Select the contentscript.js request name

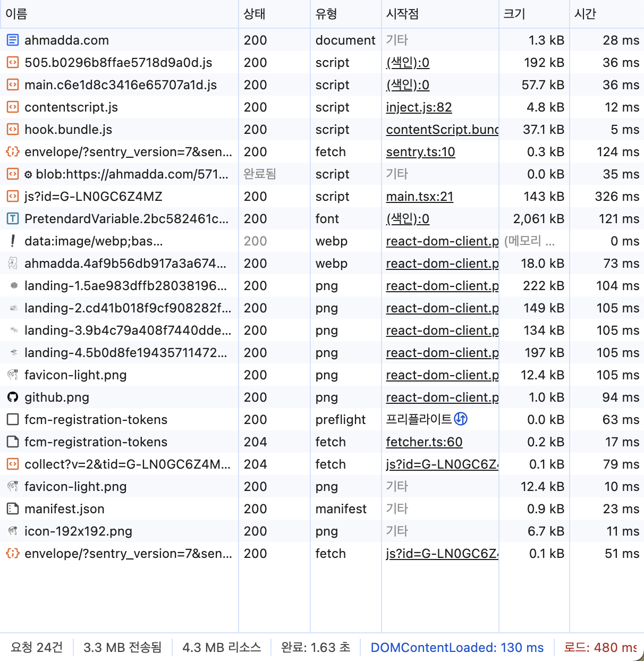[71, 107]
